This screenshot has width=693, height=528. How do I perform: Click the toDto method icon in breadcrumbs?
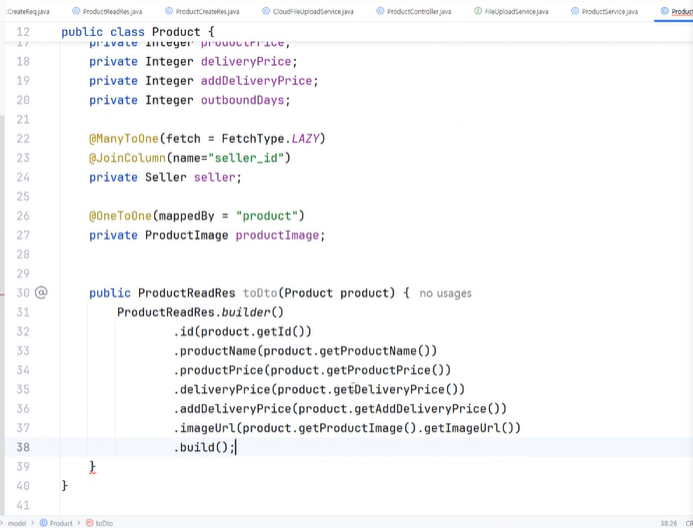pyautogui.click(x=90, y=523)
